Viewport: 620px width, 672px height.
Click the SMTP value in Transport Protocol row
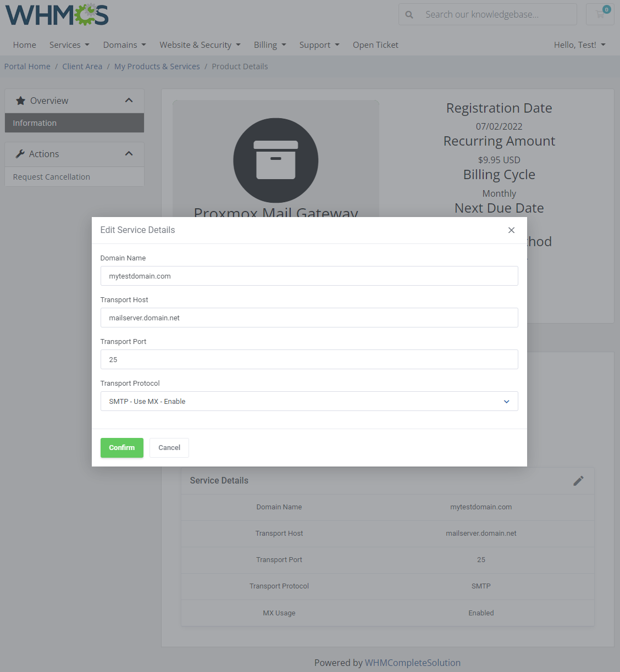[481, 586]
